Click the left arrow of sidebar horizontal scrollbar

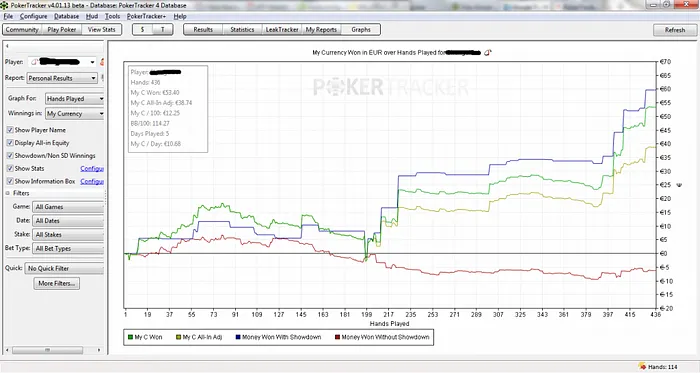pos(8,350)
